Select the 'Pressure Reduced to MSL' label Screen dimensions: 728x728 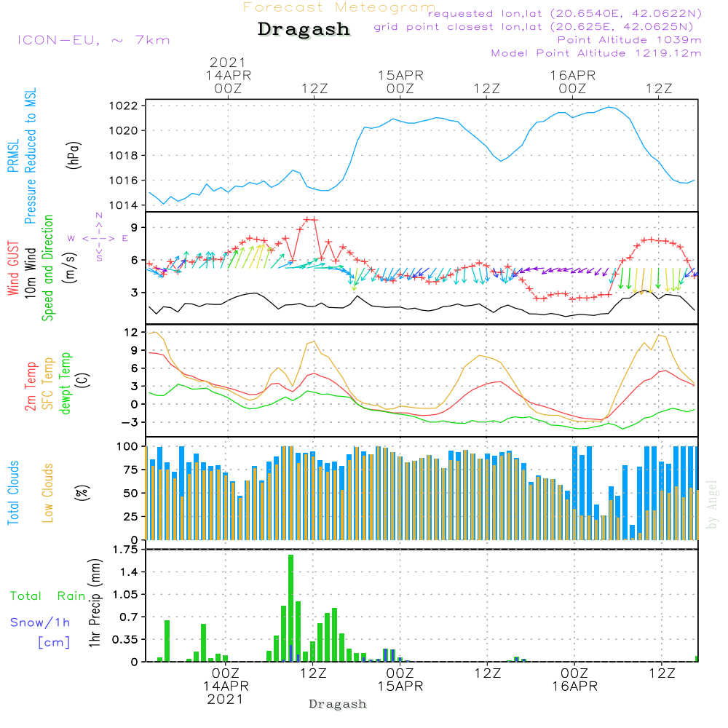pos(30,156)
